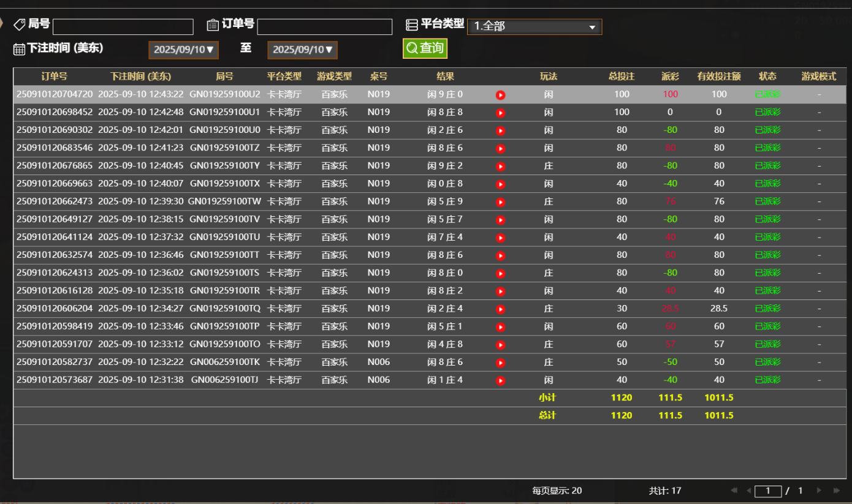Screen dimensions: 852x504
Task: Click inside the 局号 input field
Action: [123, 27]
